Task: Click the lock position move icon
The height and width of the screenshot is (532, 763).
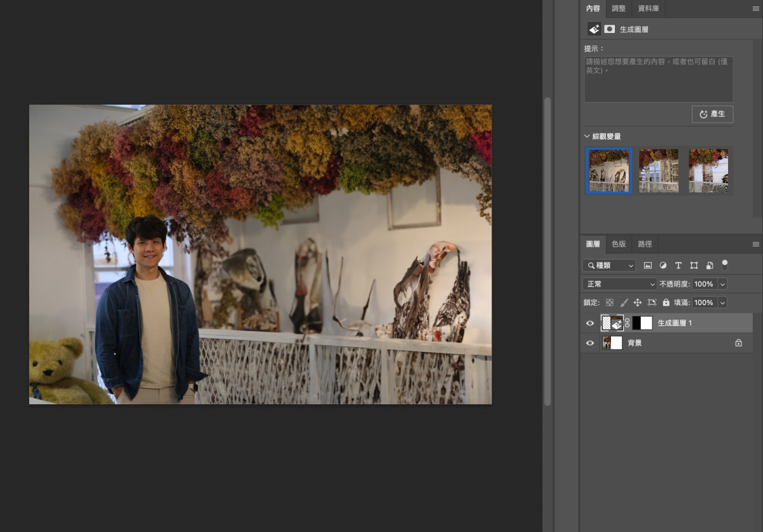Action: [638, 303]
